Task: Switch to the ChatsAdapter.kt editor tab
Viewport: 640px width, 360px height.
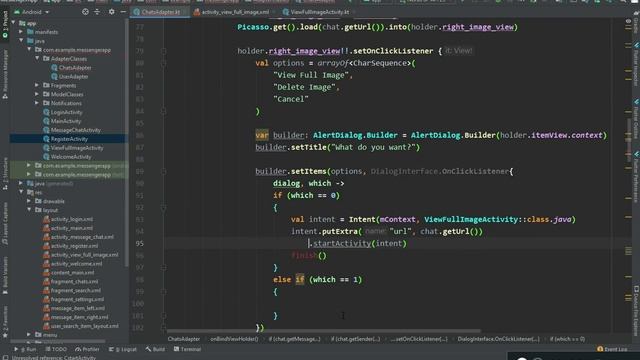Action: tap(160, 12)
